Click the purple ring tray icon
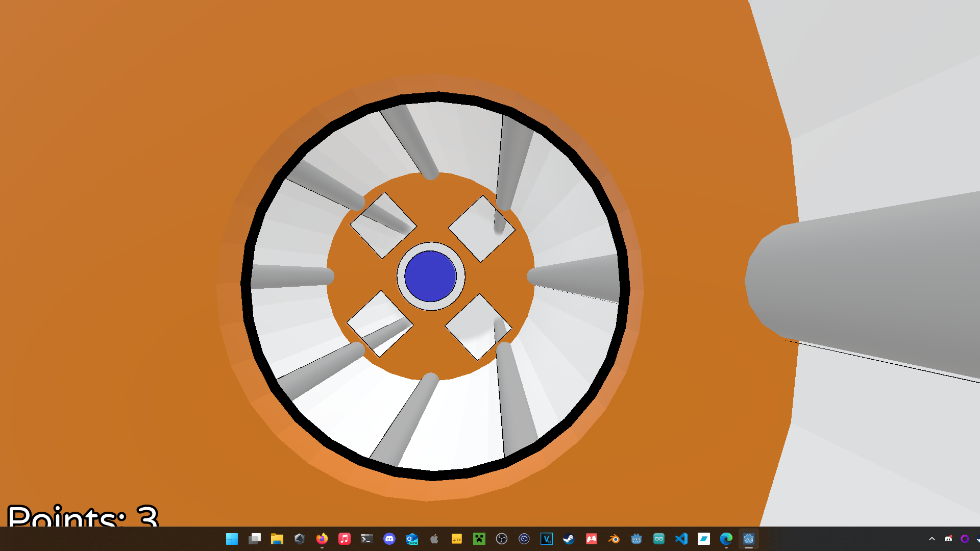The width and height of the screenshot is (980, 551). [965, 539]
